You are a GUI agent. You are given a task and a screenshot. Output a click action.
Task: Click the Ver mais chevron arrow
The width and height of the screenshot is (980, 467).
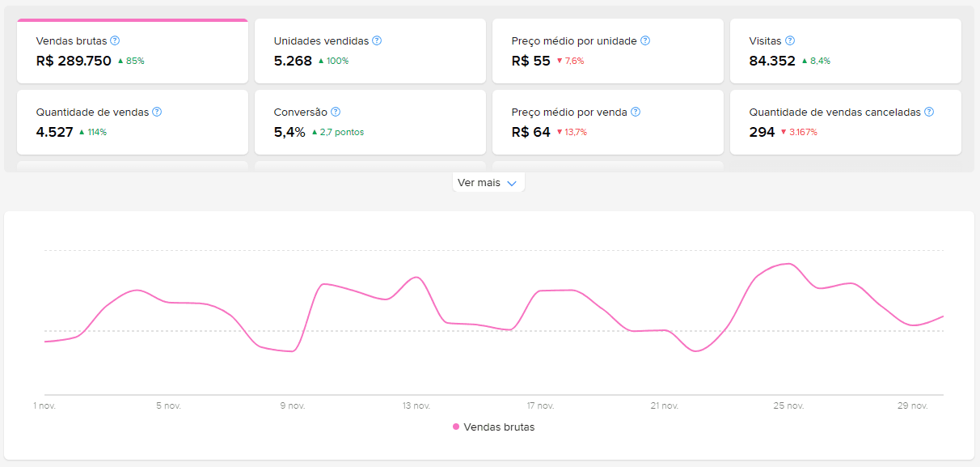tap(512, 184)
